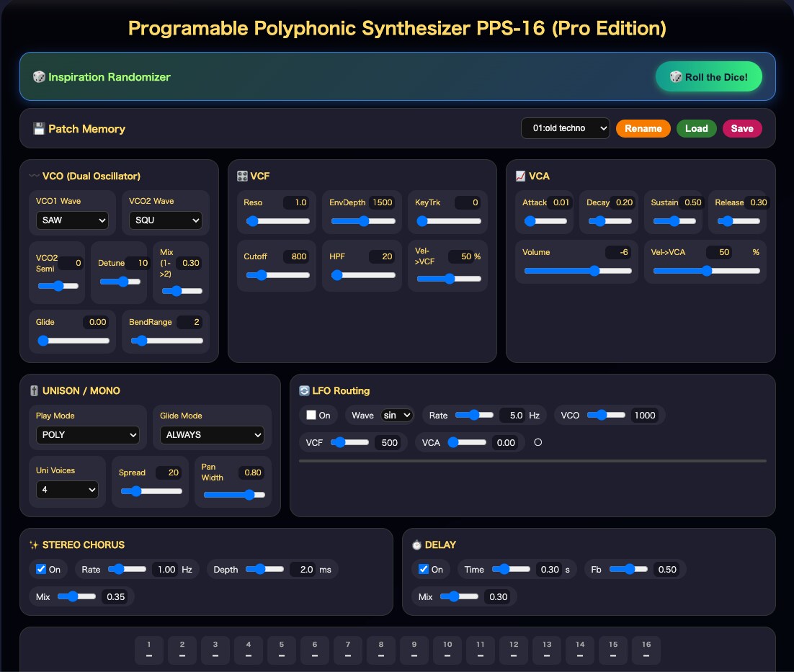
Task: Disable the Stereo Chorus On checkbox
Action: click(41, 569)
